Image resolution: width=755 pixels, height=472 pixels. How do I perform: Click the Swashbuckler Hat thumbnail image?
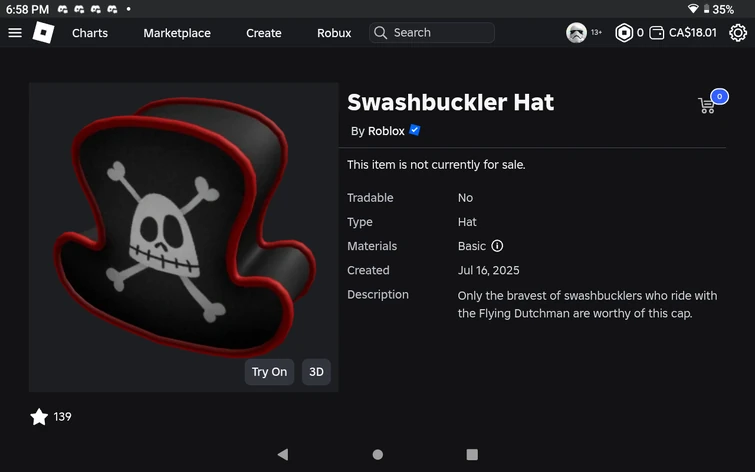(183, 237)
